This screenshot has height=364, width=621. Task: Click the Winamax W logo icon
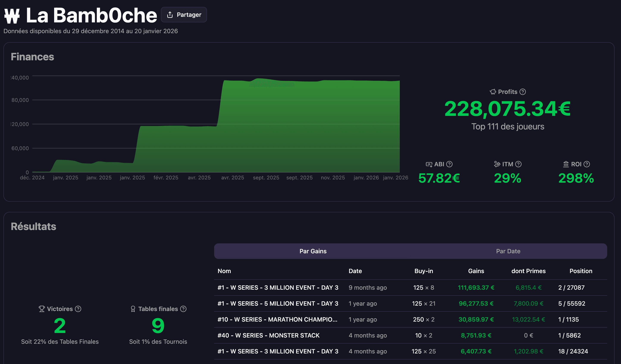click(12, 16)
